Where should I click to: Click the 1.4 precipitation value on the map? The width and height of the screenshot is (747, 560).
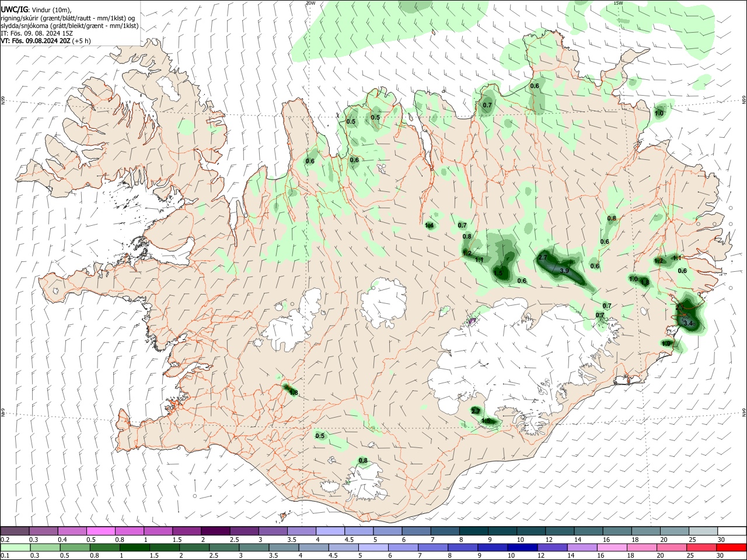pyautogui.click(x=430, y=225)
